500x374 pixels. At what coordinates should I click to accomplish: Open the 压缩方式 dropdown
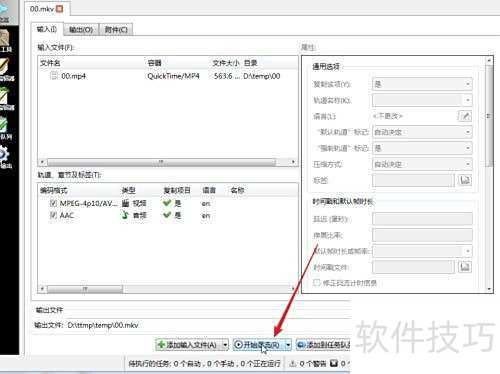click(422, 164)
